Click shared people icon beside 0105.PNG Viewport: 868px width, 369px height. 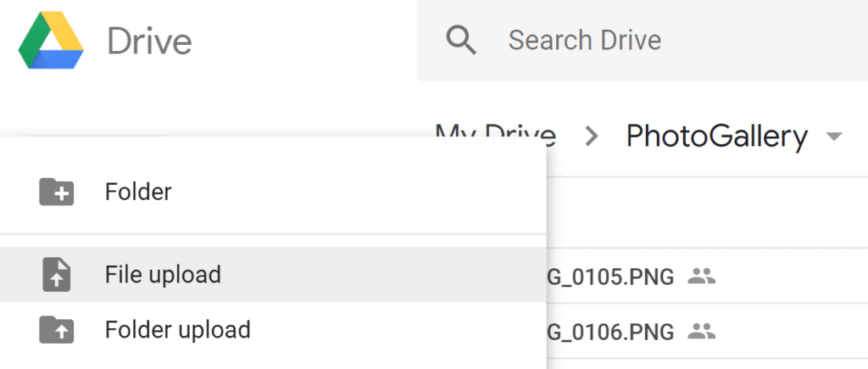click(701, 276)
